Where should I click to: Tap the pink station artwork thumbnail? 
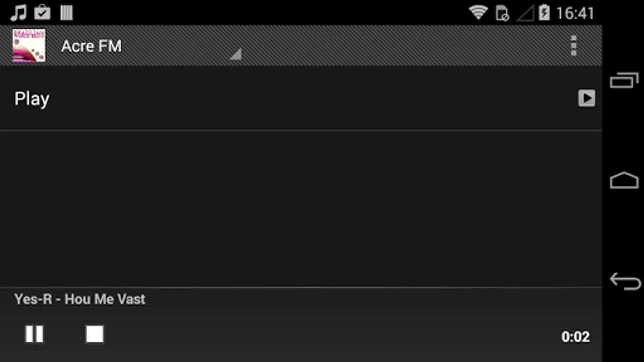[x=29, y=45]
